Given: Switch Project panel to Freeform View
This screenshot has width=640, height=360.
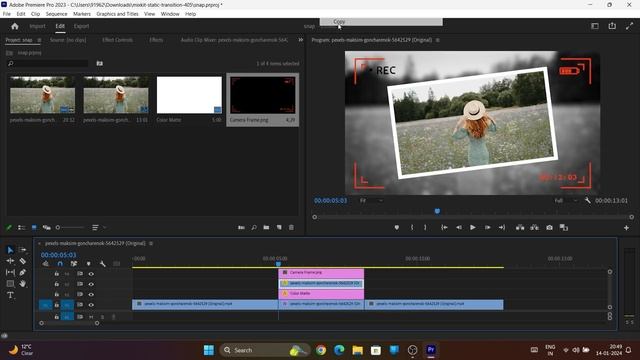Looking at the screenshot, I should tap(47, 227).
